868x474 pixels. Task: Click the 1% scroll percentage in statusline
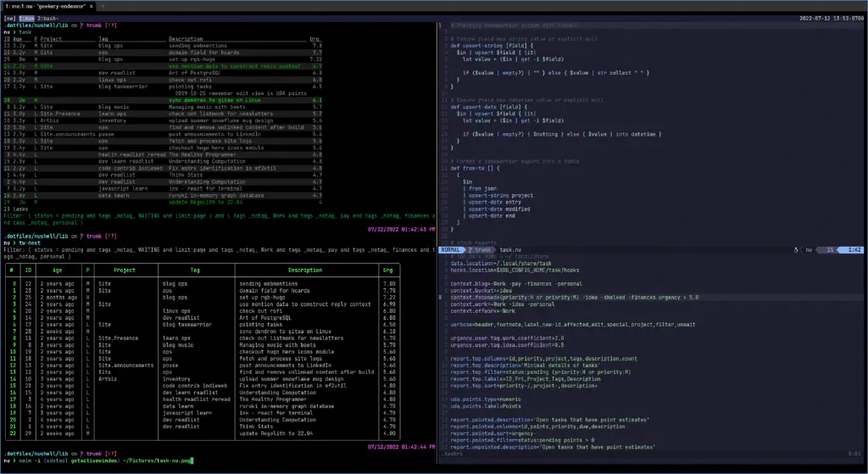point(830,250)
